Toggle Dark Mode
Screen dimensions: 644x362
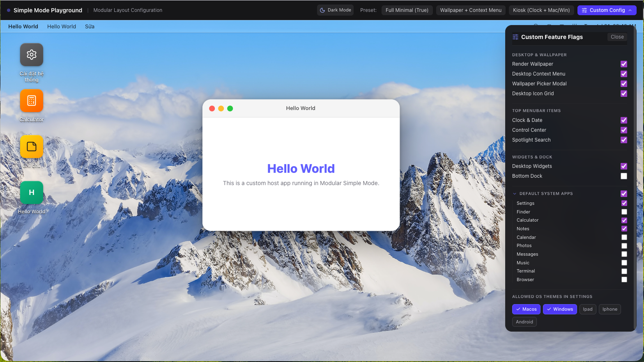tap(336, 10)
